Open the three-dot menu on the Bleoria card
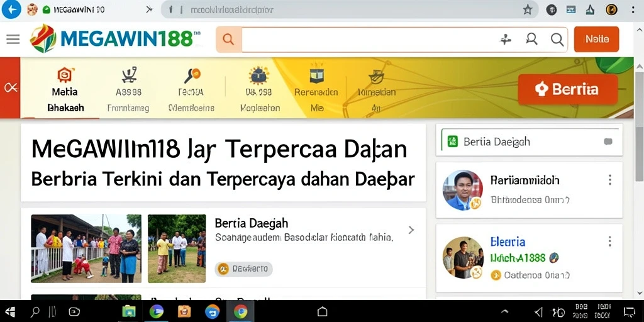Viewport: 644px width, 322px height. click(610, 241)
